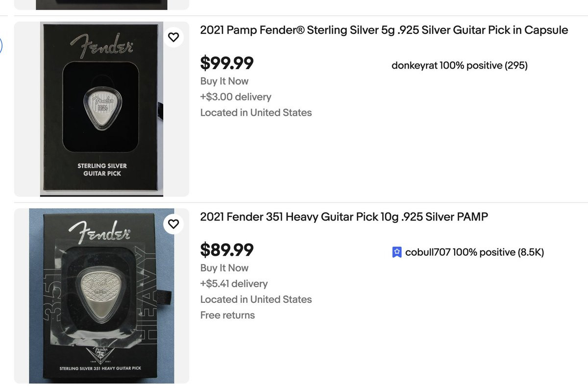Click the top rated seller badge icon

pos(397,252)
